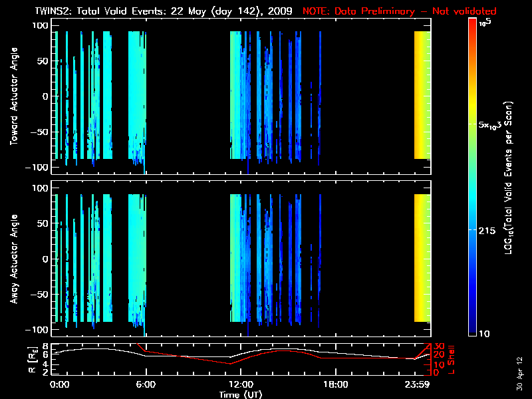
Task: Select the 12:00 time tick label
Action: 241,384
